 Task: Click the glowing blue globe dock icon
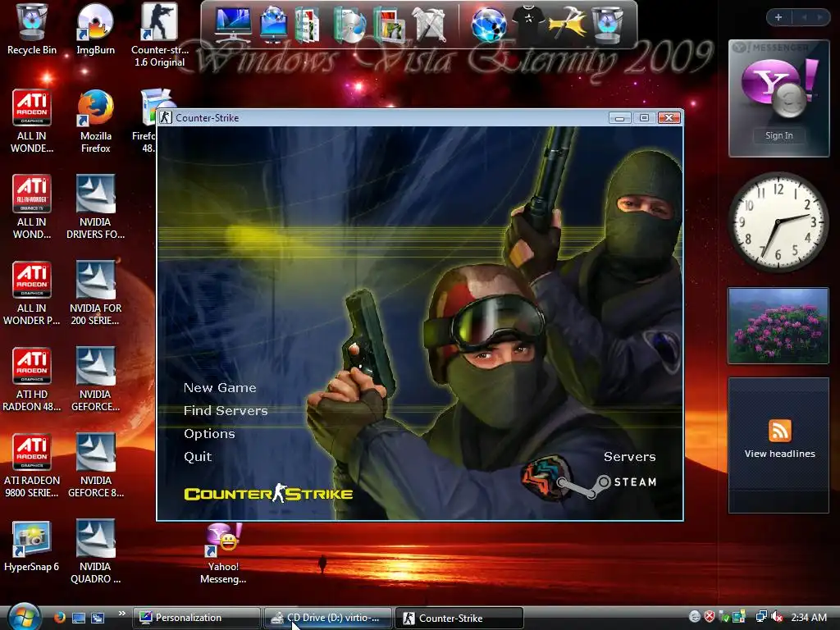pyautogui.click(x=489, y=24)
